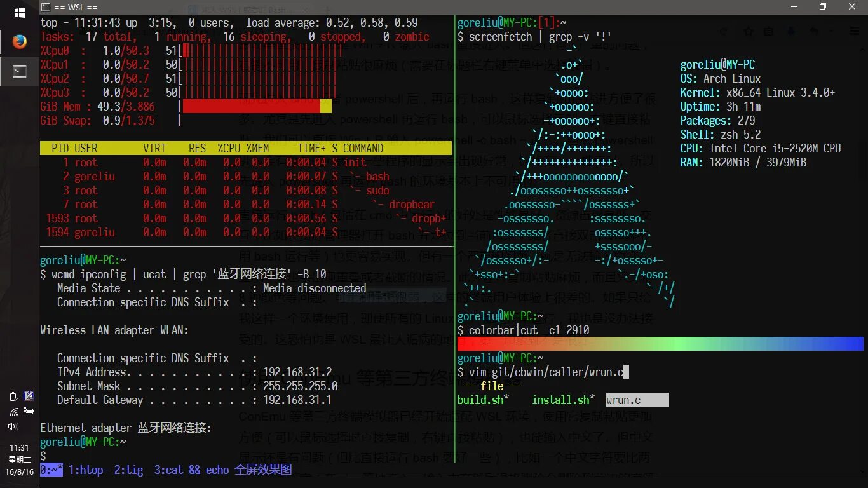Click goreliu@MY-PC title in screenfetch output
The width and height of the screenshot is (868, 488).
[717, 64]
